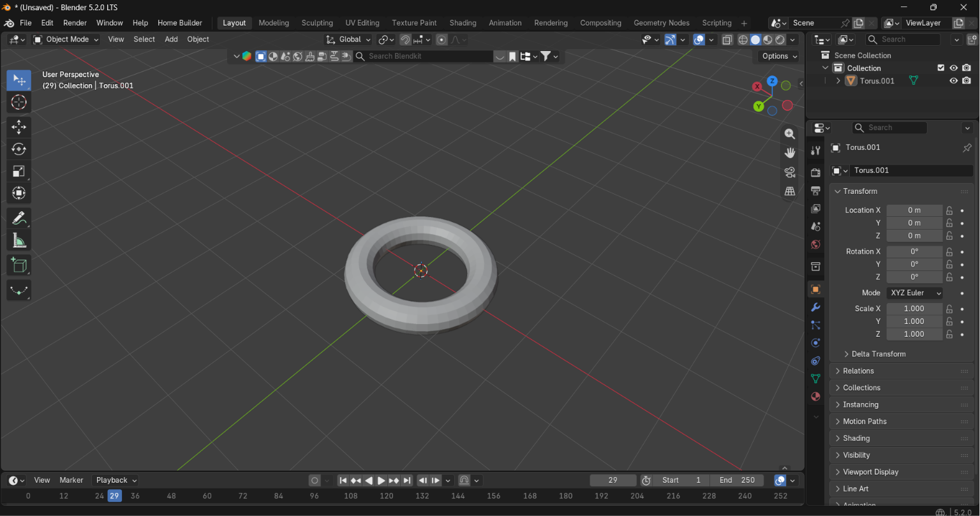Open the Modifiers wrench tab
The height and width of the screenshot is (516, 980).
(815, 307)
